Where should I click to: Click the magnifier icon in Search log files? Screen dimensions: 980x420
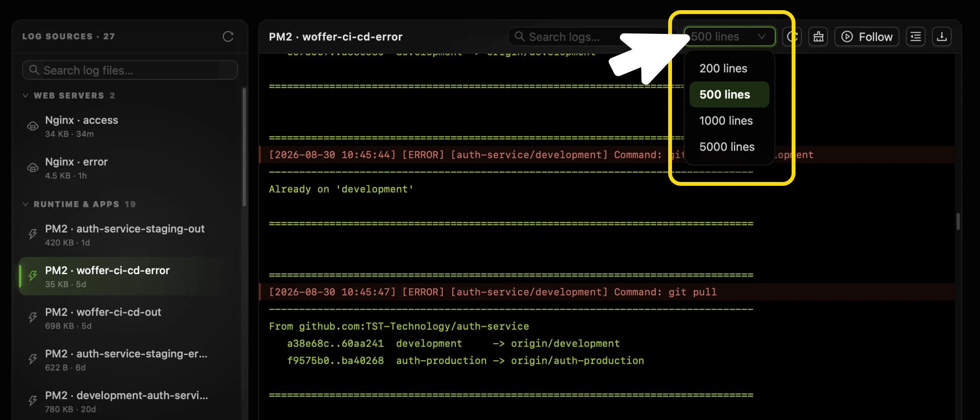click(34, 70)
